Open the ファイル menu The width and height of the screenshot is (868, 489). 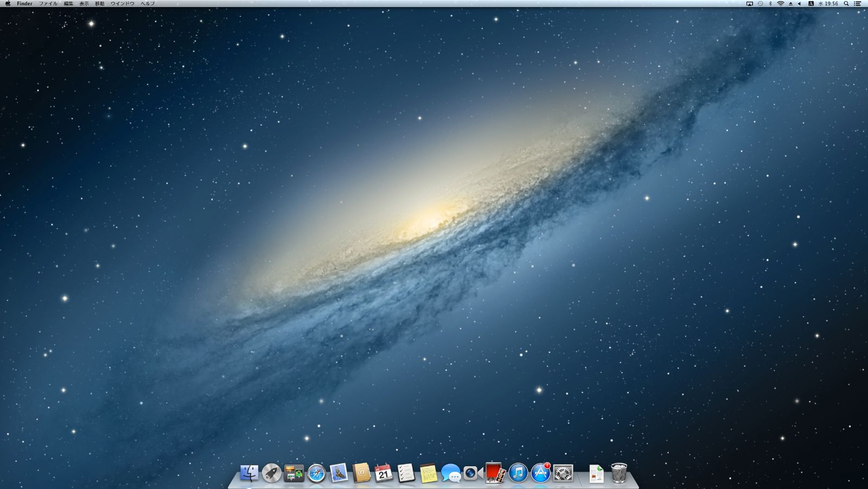[48, 3]
